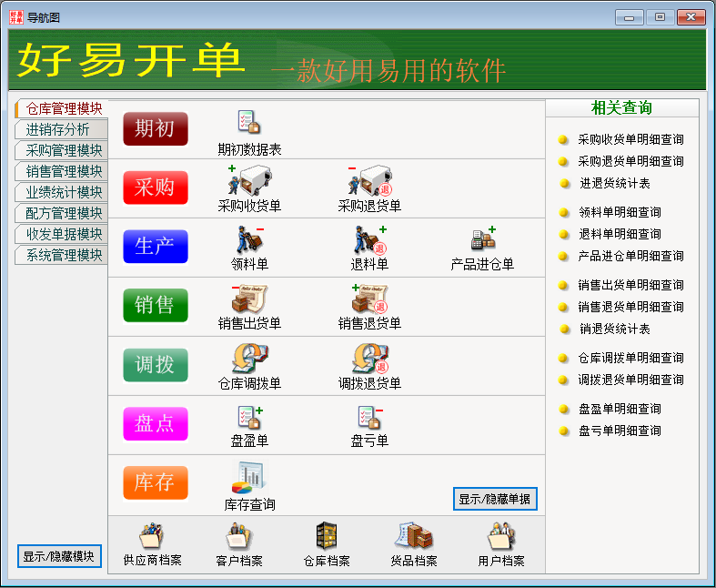
Task: Click the 仓库调拨单 icon
Action: (249, 359)
